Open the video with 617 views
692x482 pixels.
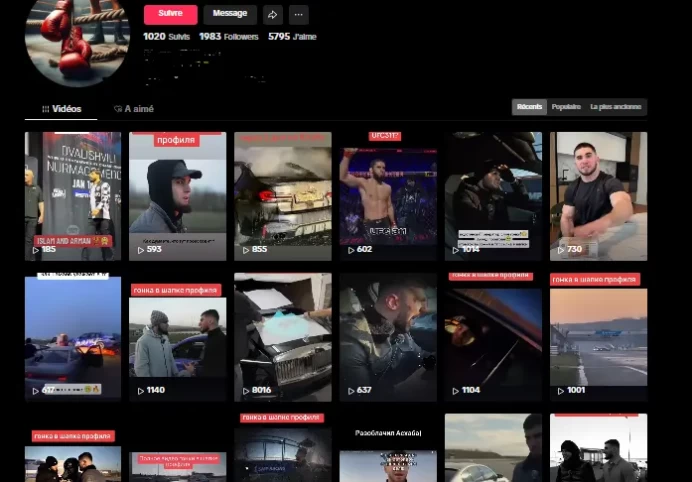(73, 337)
